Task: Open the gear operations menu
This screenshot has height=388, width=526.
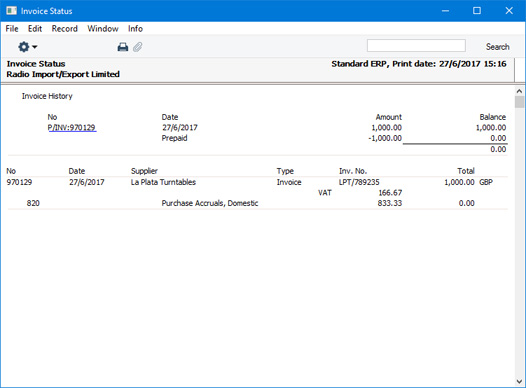Action: [27, 47]
